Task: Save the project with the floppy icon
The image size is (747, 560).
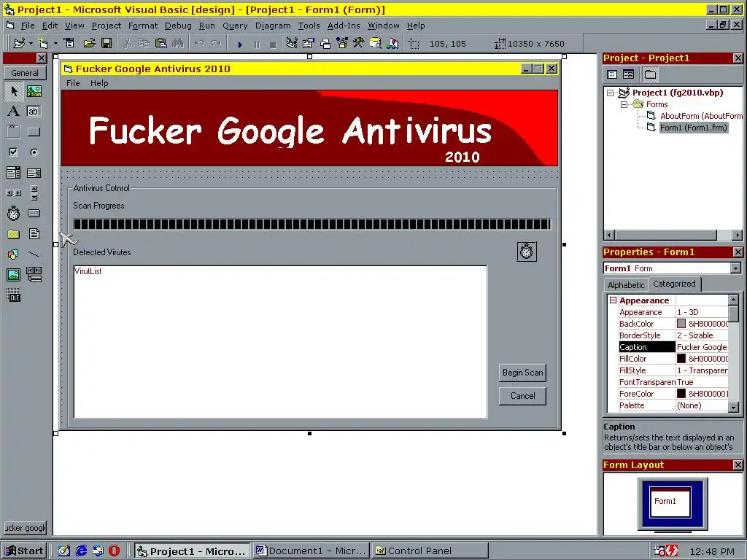Action: pyautogui.click(x=107, y=43)
